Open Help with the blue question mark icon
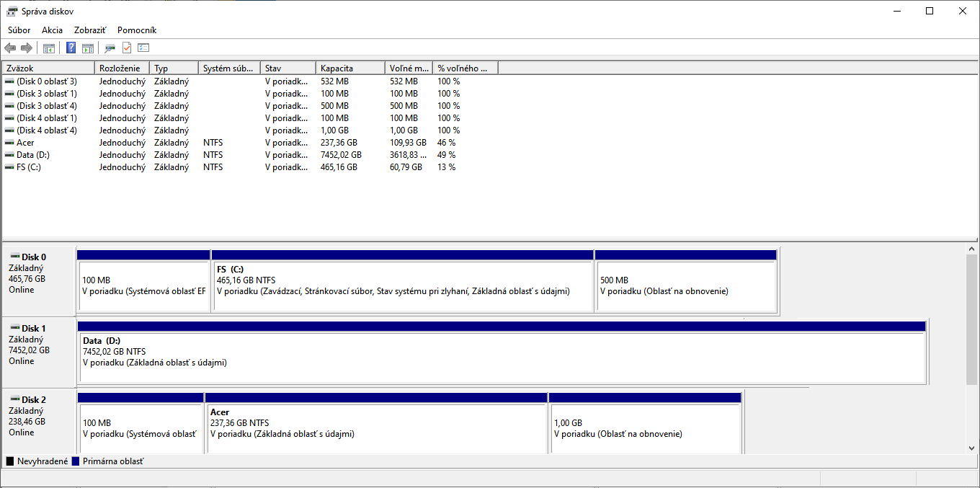Viewport: 980px width, 488px height. click(71, 48)
